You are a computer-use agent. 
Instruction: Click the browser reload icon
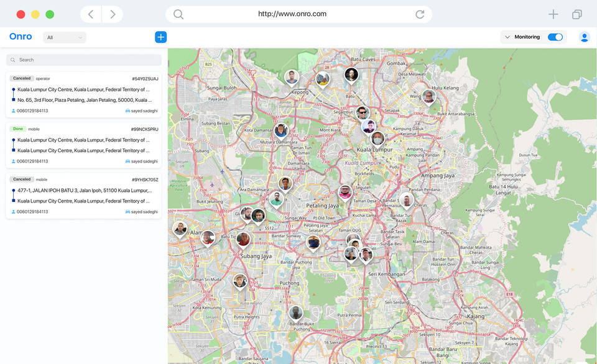coord(420,14)
